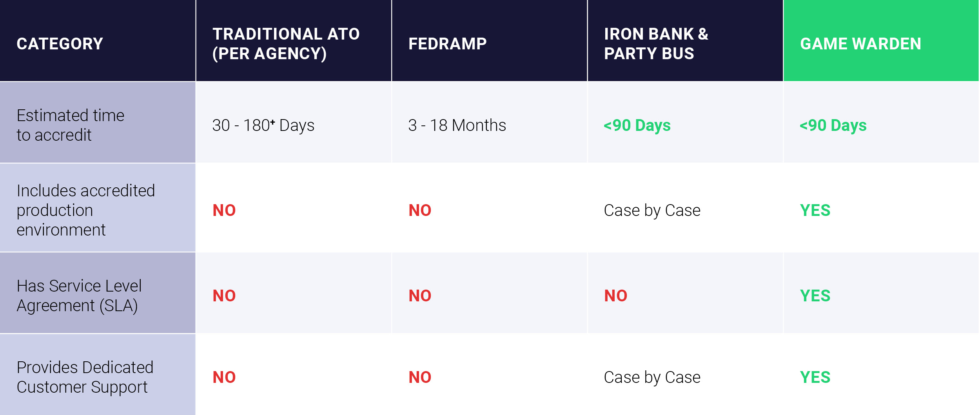Click the TRADITIONAL ATO (PER AGENCY) header
Image resolution: width=980 pixels, height=415 pixels.
pyautogui.click(x=286, y=43)
